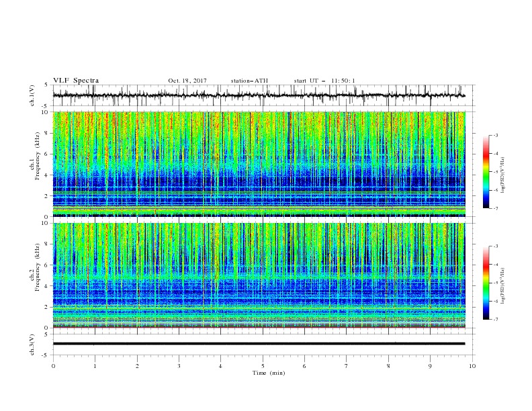Click the ch.3 flat black waveform strip
This screenshot has height=411, width=532.
(259, 344)
